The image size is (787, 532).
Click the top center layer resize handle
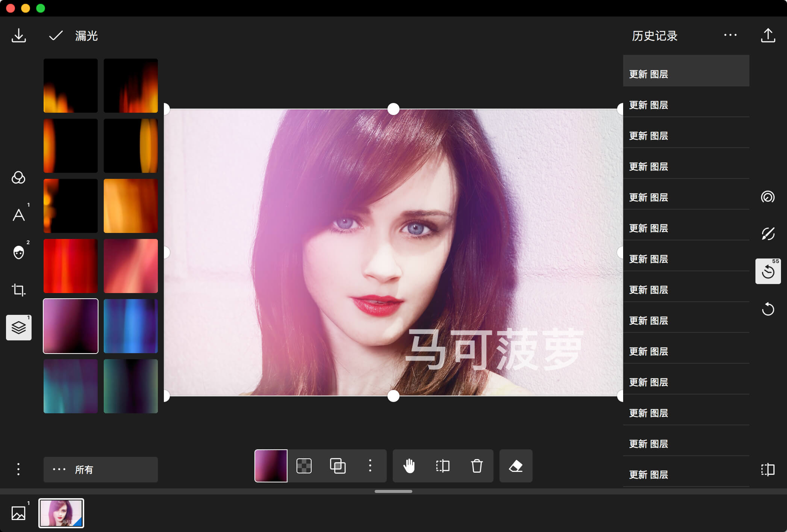click(393, 109)
